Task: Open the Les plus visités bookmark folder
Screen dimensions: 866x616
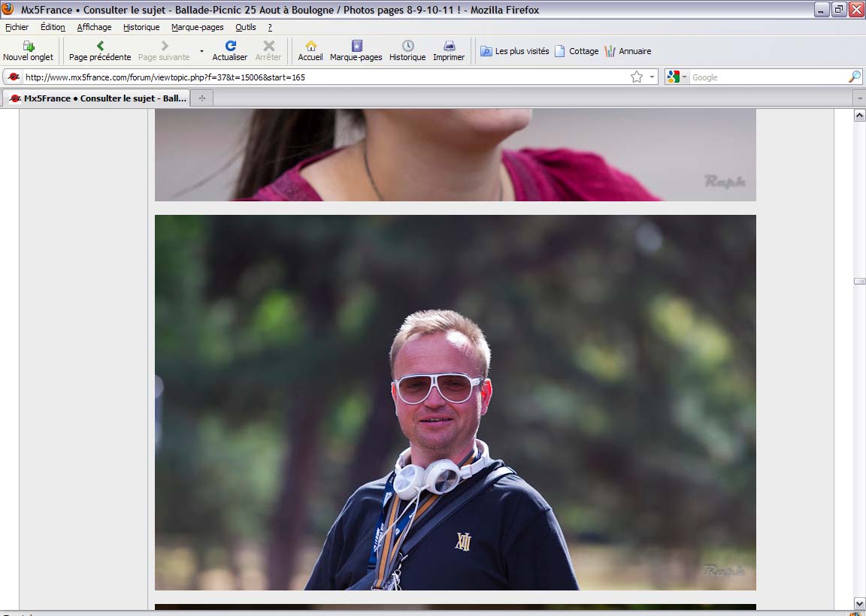Action: click(515, 51)
